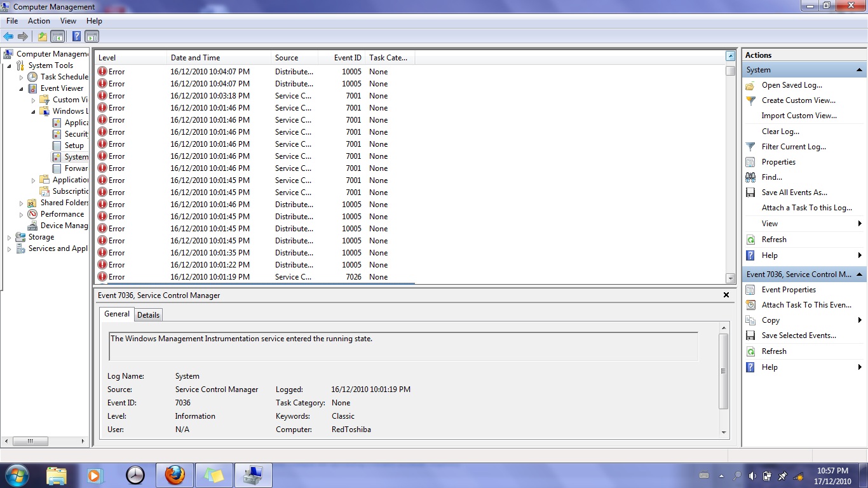Click Save All Events As action
Viewport: 868px width, 488px height.
tap(794, 193)
